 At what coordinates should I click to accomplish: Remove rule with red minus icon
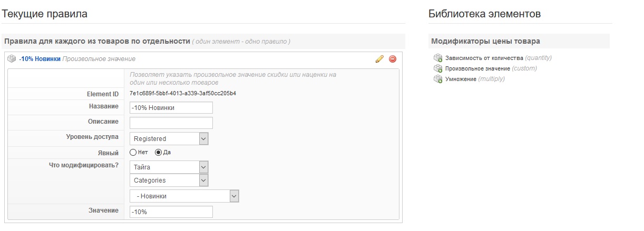pos(393,59)
